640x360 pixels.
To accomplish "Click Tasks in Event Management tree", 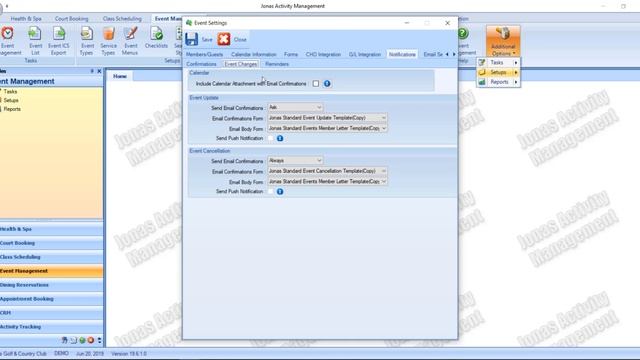I will [x=10, y=92].
